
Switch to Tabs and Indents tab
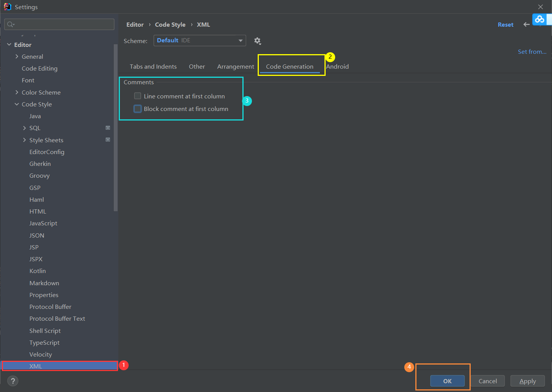153,66
